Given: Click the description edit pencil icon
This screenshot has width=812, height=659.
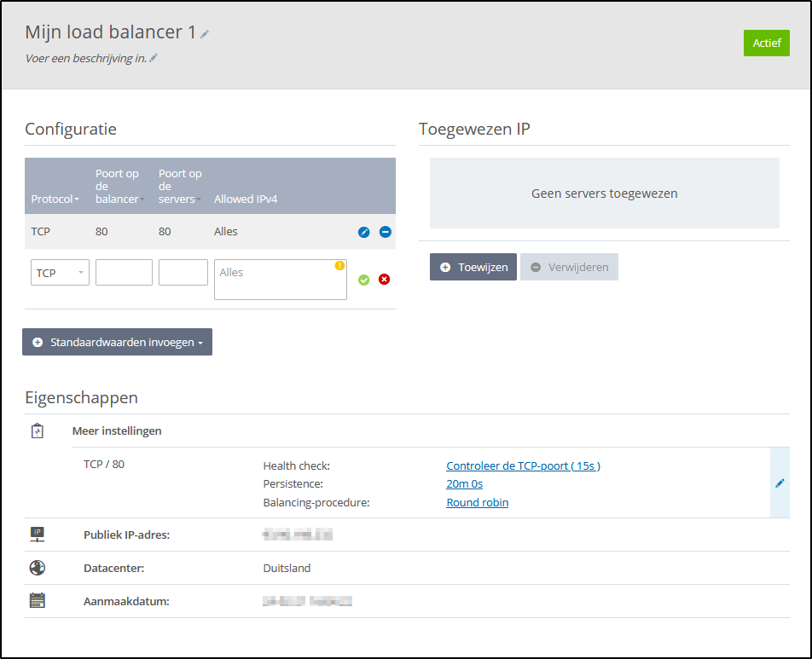Looking at the screenshot, I should [154, 59].
